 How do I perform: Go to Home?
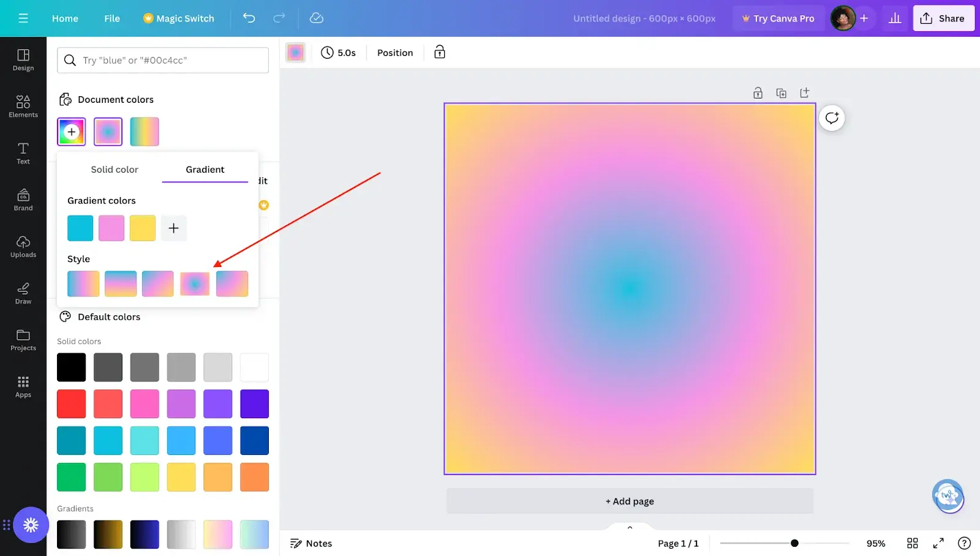[x=65, y=18]
